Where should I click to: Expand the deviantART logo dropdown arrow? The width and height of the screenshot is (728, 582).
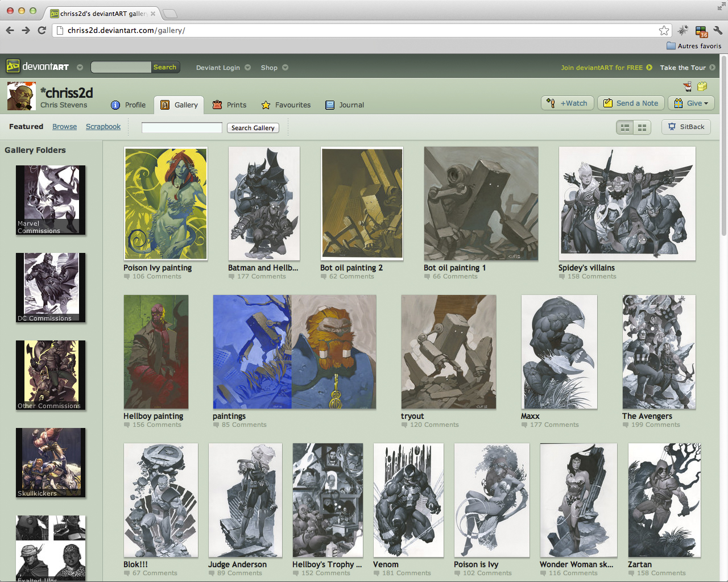80,68
